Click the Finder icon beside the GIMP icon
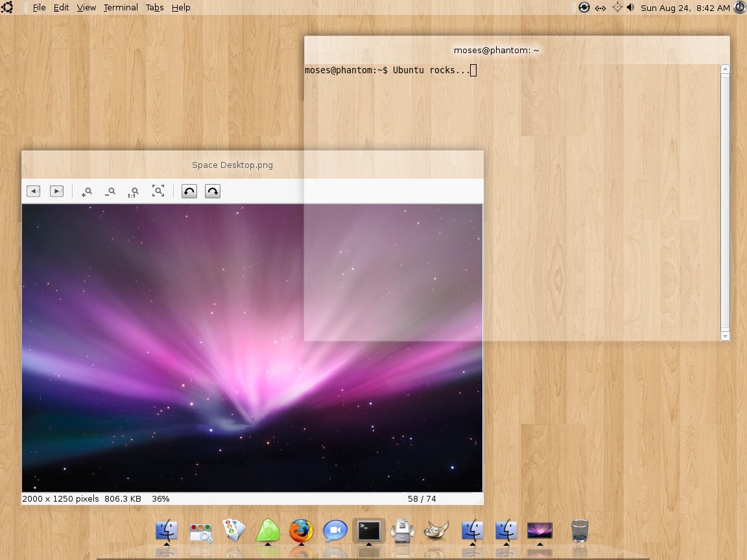This screenshot has width=747, height=560. pyautogui.click(x=472, y=530)
